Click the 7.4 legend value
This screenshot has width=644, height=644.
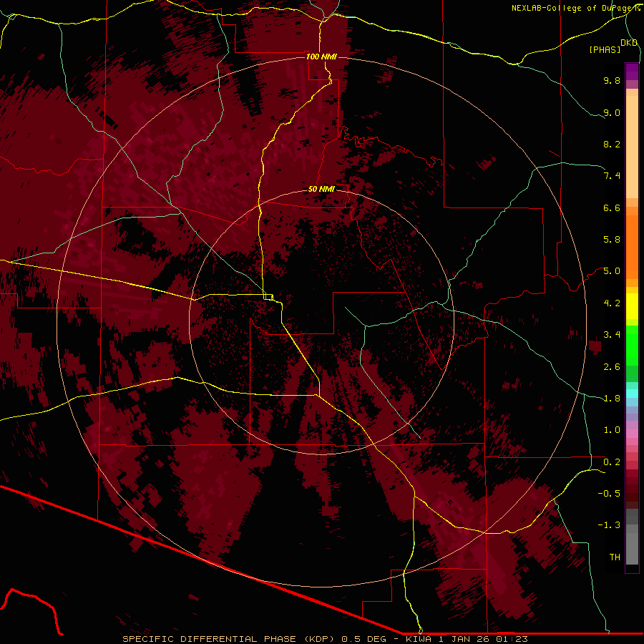[x=612, y=176]
